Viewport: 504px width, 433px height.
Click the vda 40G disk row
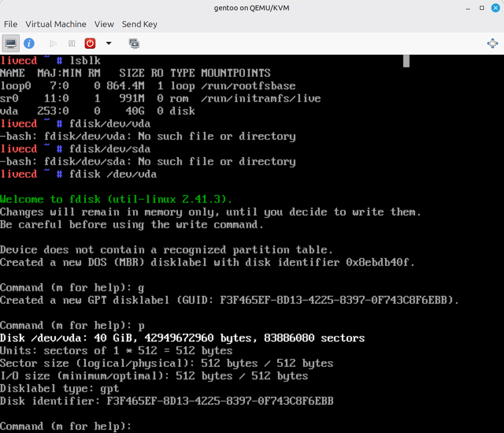pyautogui.click(x=97, y=111)
